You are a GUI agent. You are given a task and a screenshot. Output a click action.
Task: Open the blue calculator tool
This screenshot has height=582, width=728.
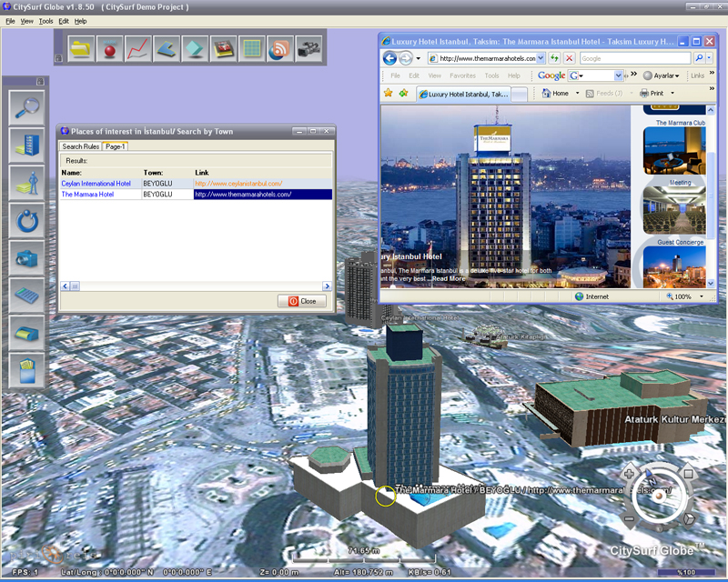[x=27, y=296]
